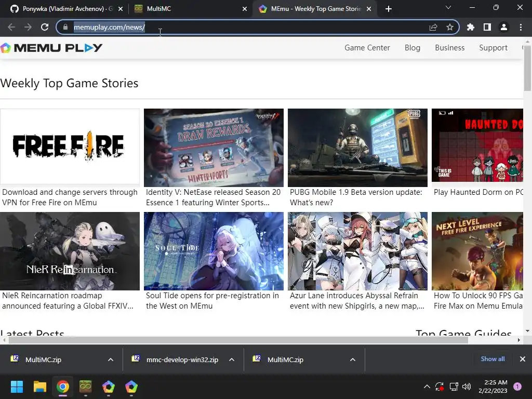Open the first MEmu taskbar icon
532x399 pixels.
coord(109,387)
